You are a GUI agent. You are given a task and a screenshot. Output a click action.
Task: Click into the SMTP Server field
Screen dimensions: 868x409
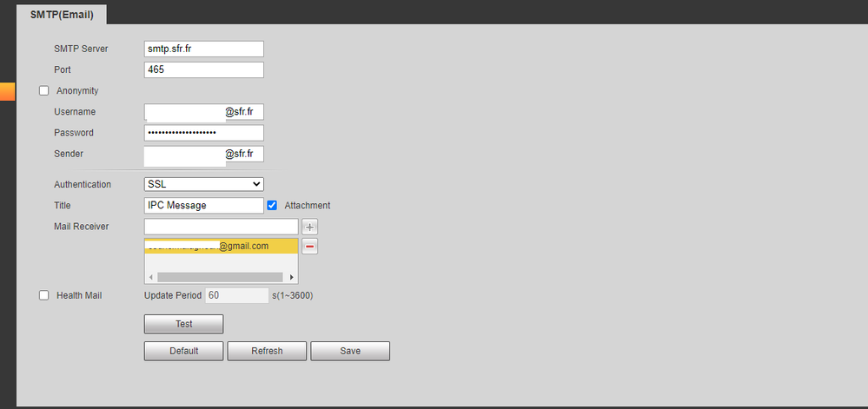(203, 49)
